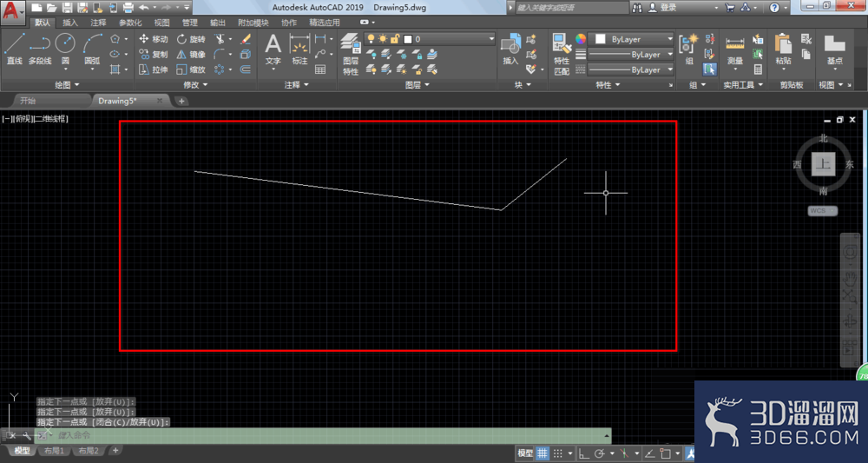
Task: Expand the Properties (特性) panel
Action: click(608, 85)
